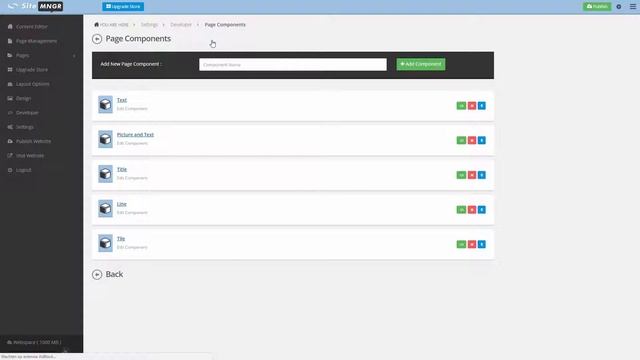Click the Webspace (1000 MB) indicator
This screenshot has height=360, width=640.
[x=35, y=342]
